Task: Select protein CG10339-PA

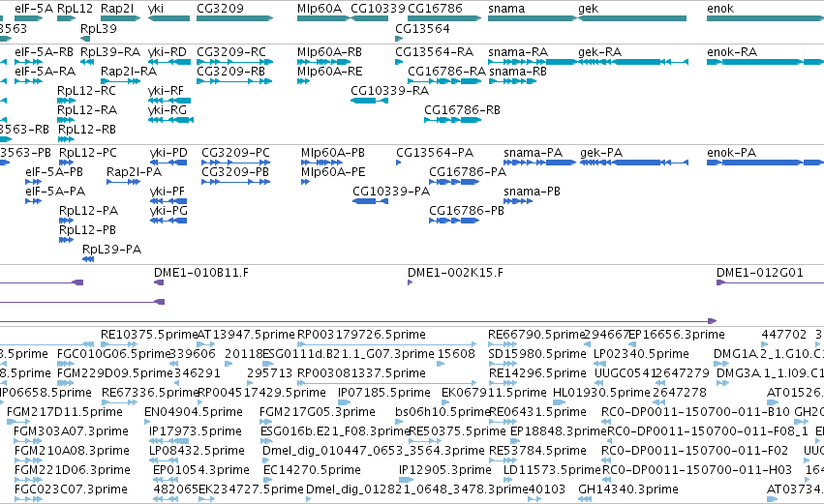Action: pyautogui.click(x=391, y=192)
